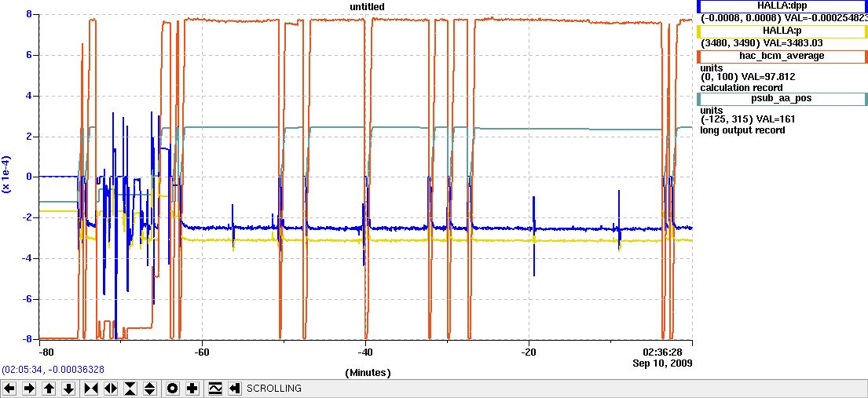Viewport: 868px width, 398px height.
Task: Click the '(x 1e-4)' y-axis label
Action: pos(6,173)
